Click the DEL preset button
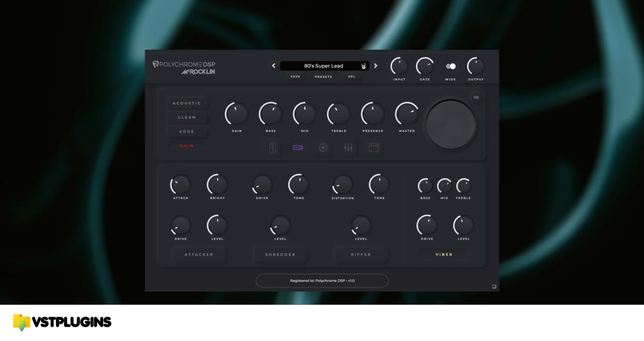The image size is (644, 341). [352, 77]
